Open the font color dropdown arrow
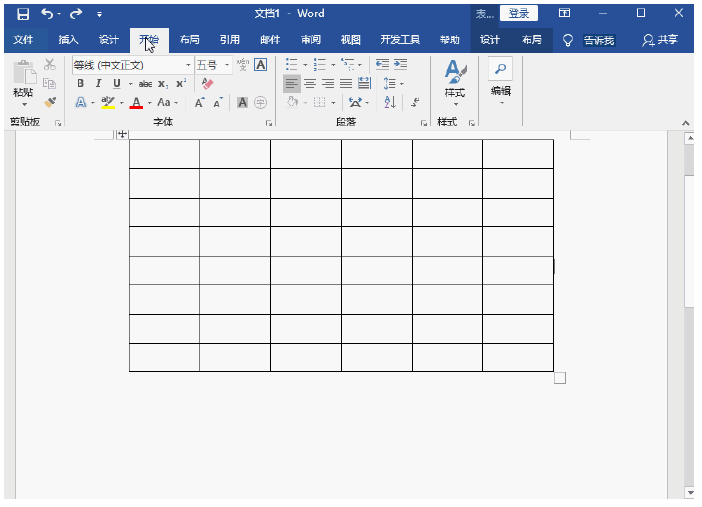The width and height of the screenshot is (702, 507). pos(150,103)
